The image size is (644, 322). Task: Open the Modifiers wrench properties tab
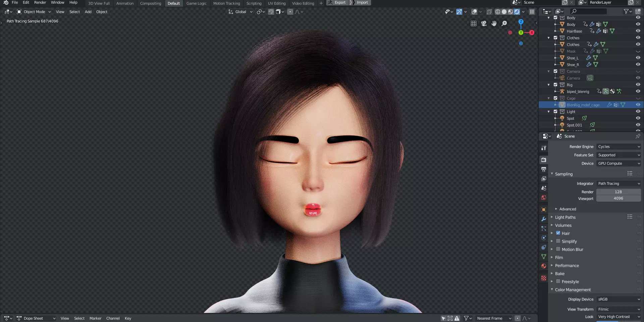coord(544,219)
